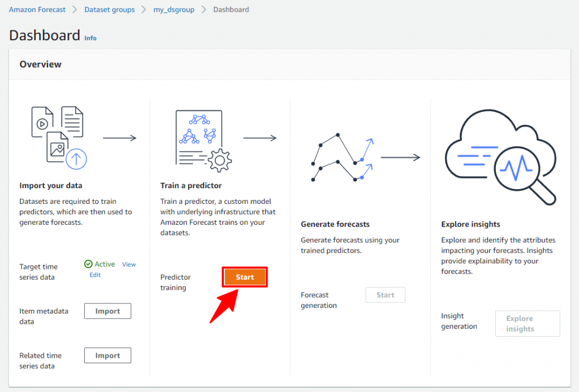The width and height of the screenshot is (579, 392).
Task: Click the Predictor training label
Action: [175, 282]
